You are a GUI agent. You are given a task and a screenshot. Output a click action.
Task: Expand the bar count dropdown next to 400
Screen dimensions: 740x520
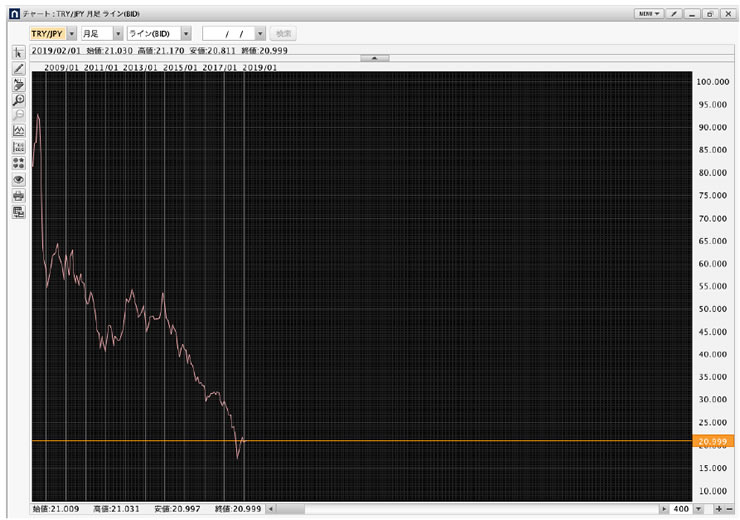click(x=698, y=509)
